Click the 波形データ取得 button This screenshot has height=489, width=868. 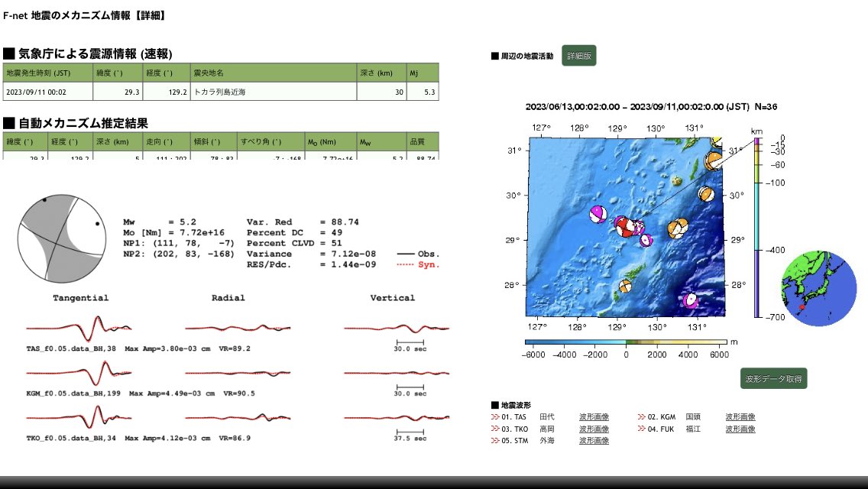point(773,379)
